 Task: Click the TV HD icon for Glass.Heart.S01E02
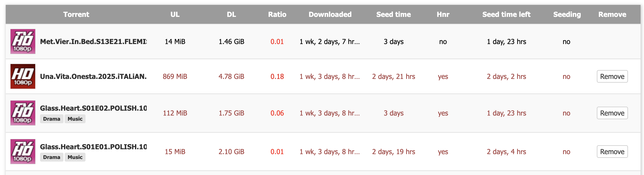[x=23, y=113]
